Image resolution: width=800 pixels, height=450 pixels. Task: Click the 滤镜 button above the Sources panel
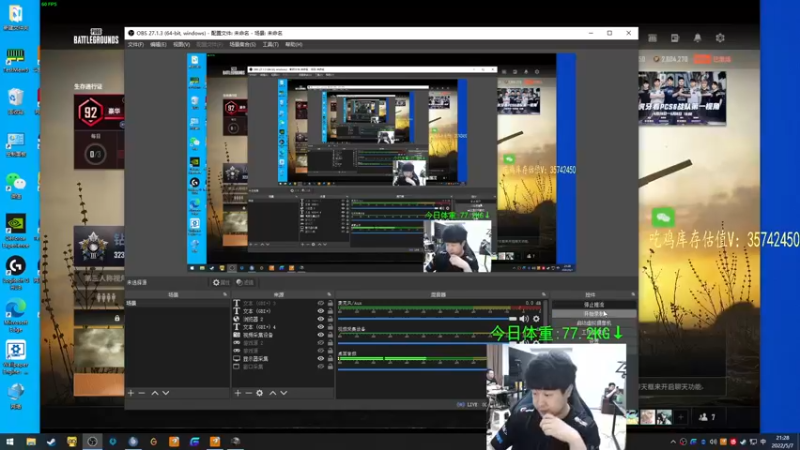(245, 282)
